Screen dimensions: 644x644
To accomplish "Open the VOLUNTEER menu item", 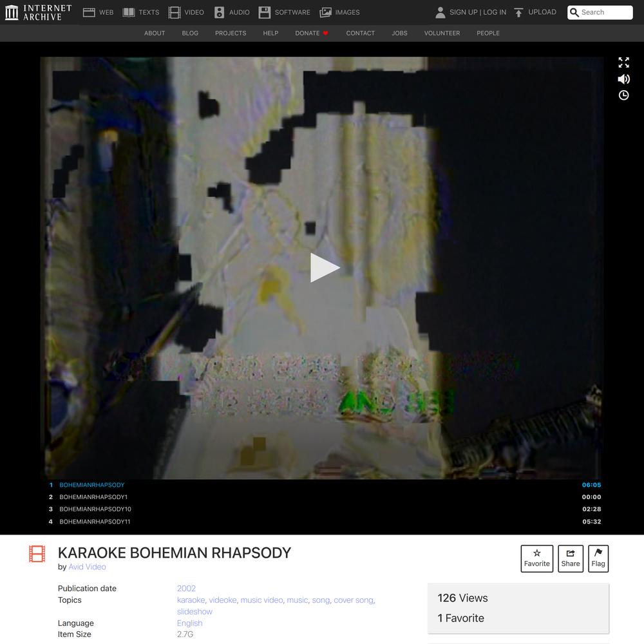I will tap(442, 33).
